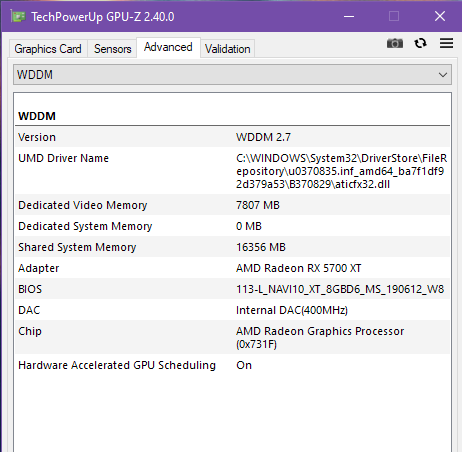This screenshot has width=462, height=452.
Task: Click the WDDM 2.7 value
Action: coord(263,137)
